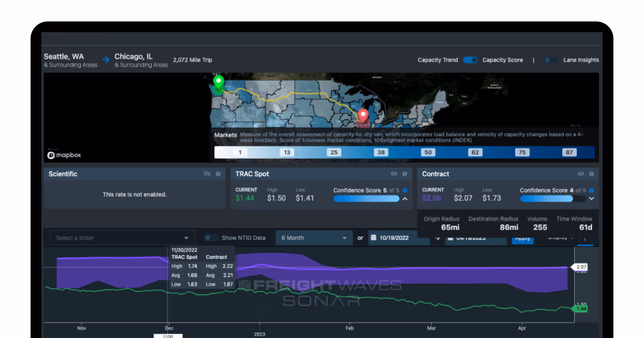Click TRAC Spot Confidence Score info icon
This screenshot has width=644, height=338.
click(405, 190)
